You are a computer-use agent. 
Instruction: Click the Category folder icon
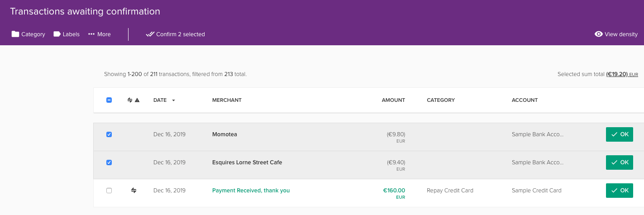click(15, 34)
